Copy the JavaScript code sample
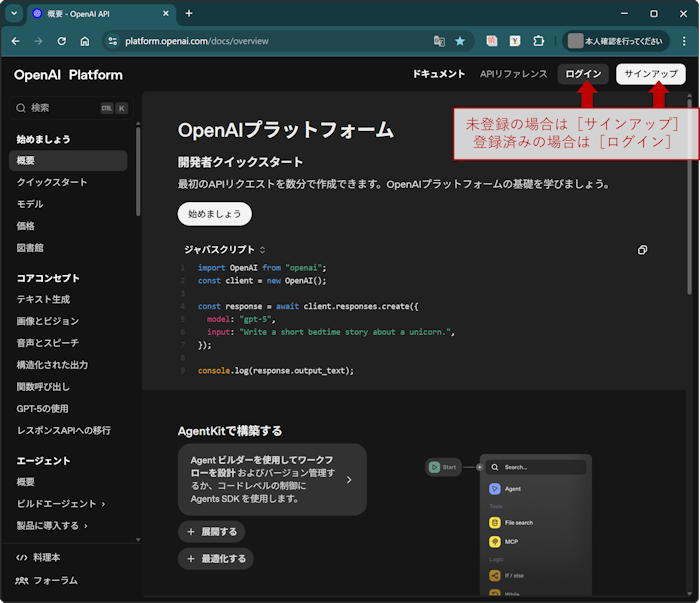700x603 pixels. 642,250
